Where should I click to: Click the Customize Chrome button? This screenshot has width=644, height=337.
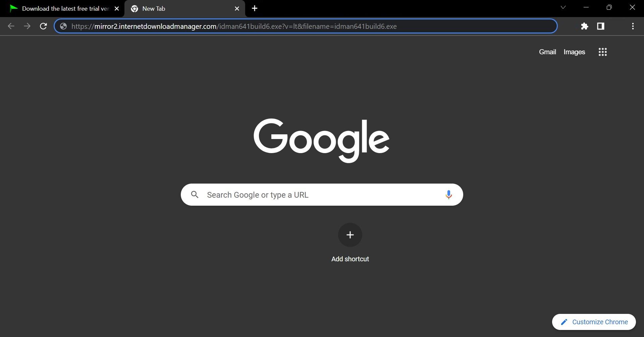click(593, 322)
